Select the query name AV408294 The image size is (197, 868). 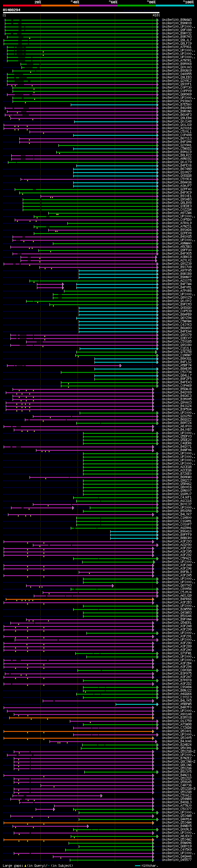(x=11, y=10)
